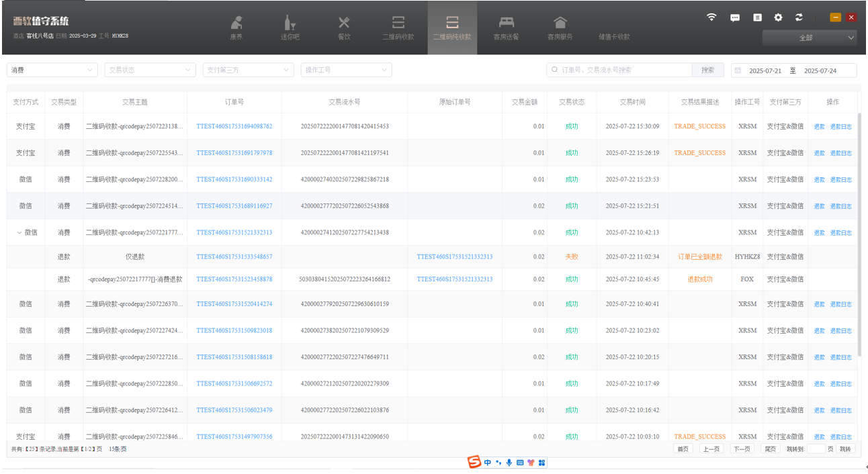Select serial number 50303804152025072223264166812
Screen dimensions: 868x474
coord(345,279)
